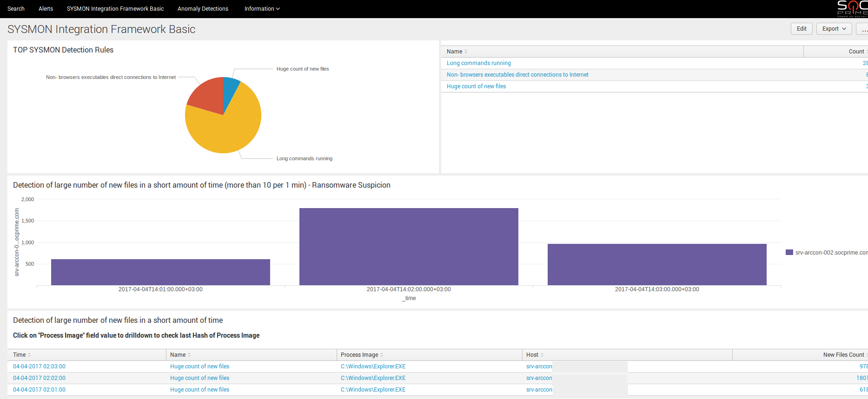Expand the Export dropdown

pos(834,29)
